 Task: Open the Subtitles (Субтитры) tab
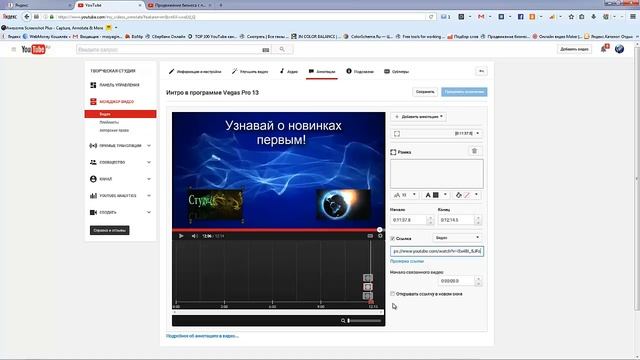tap(397, 71)
